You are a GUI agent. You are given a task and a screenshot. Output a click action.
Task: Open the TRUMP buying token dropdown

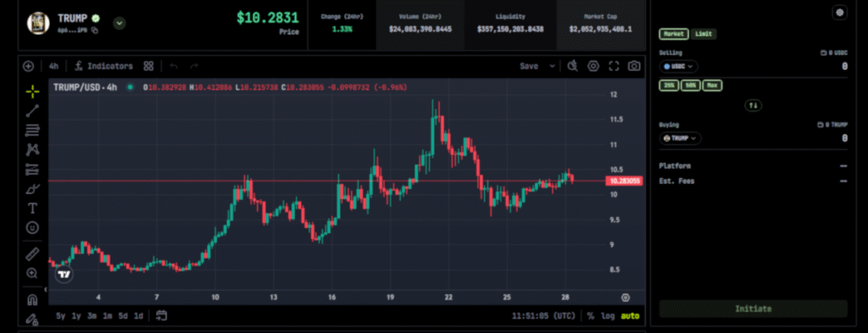(680, 138)
